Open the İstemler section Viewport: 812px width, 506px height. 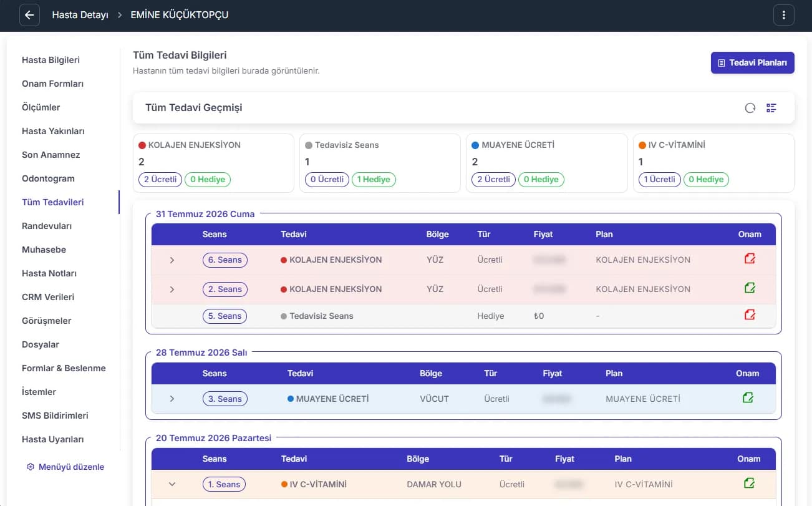(39, 392)
